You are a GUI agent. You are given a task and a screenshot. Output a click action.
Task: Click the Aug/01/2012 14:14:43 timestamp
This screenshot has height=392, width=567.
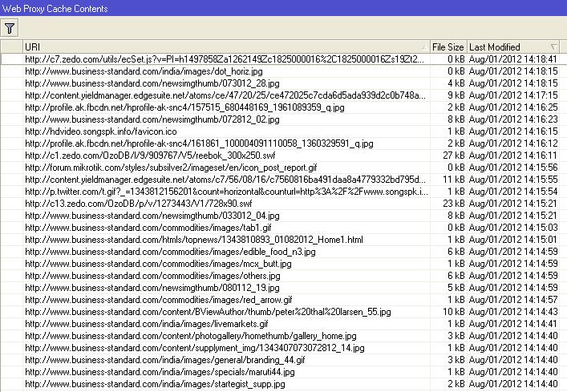coord(513,311)
